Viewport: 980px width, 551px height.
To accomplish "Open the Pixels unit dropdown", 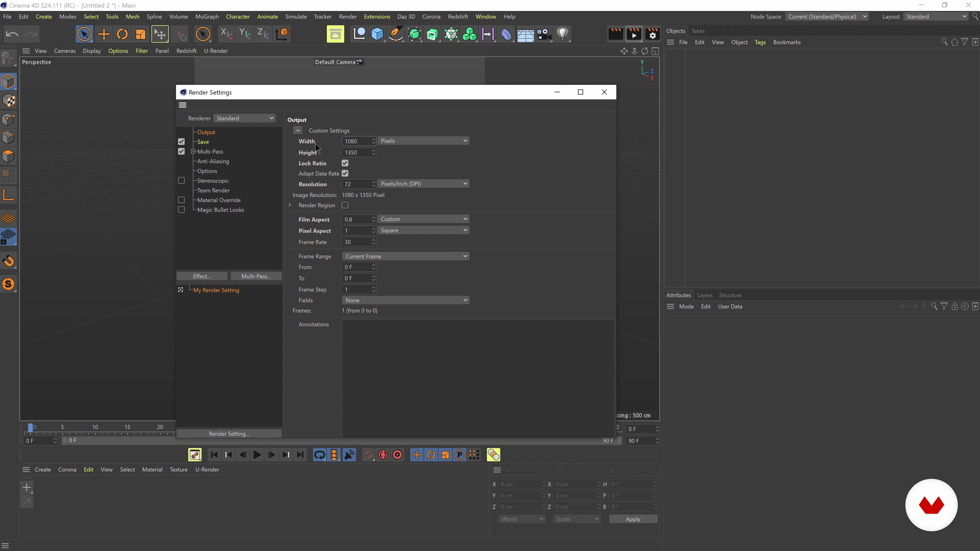I will coord(423,141).
